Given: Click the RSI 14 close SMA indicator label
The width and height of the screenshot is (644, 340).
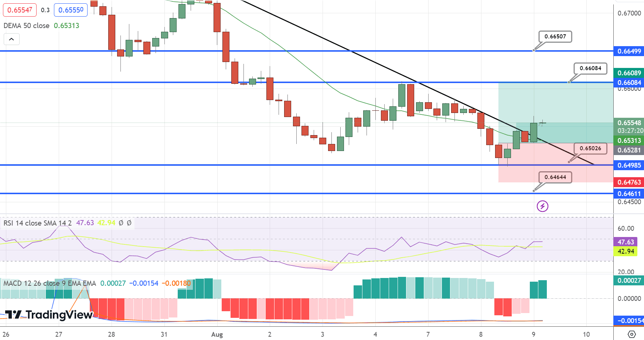Looking at the screenshot, I should coord(38,223).
